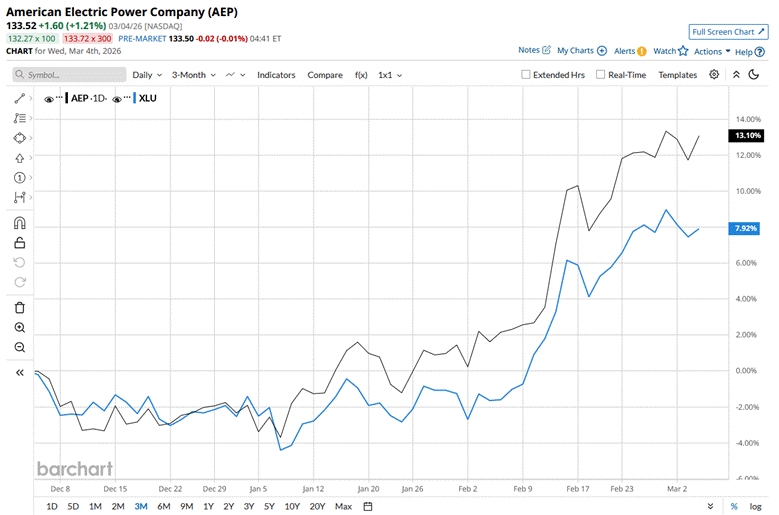Expand bottom panel double chevron down

pos(710,507)
